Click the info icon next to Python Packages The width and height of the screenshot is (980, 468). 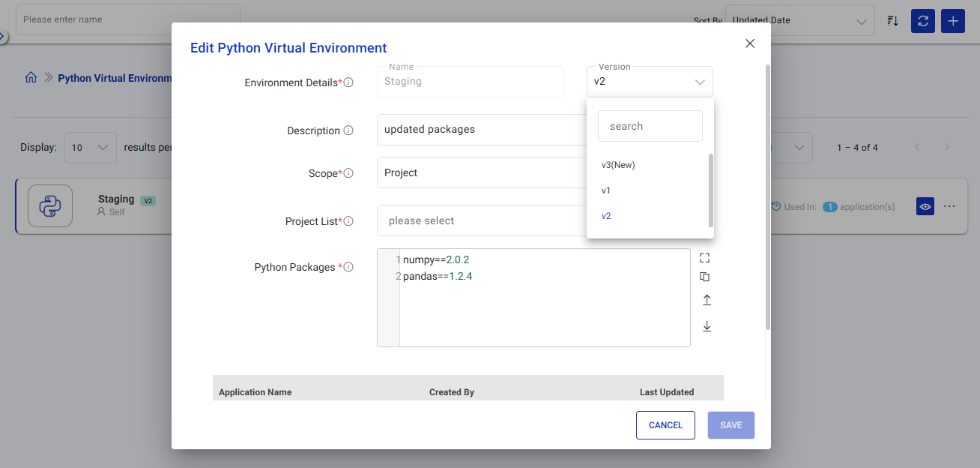point(348,267)
